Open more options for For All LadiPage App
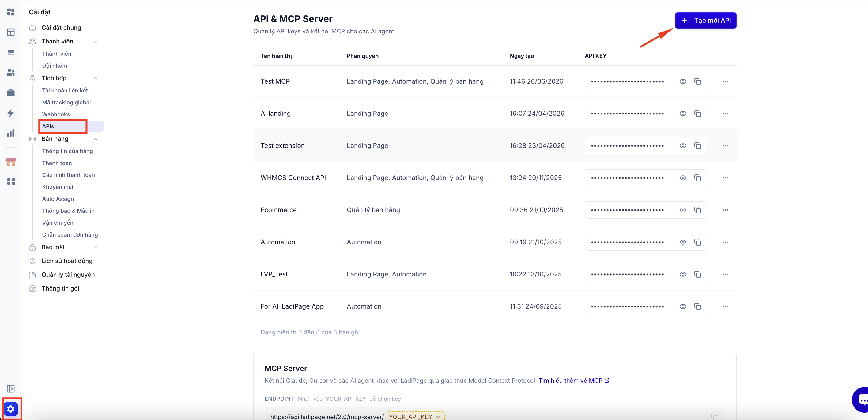This screenshot has height=420, width=868. click(x=725, y=306)
